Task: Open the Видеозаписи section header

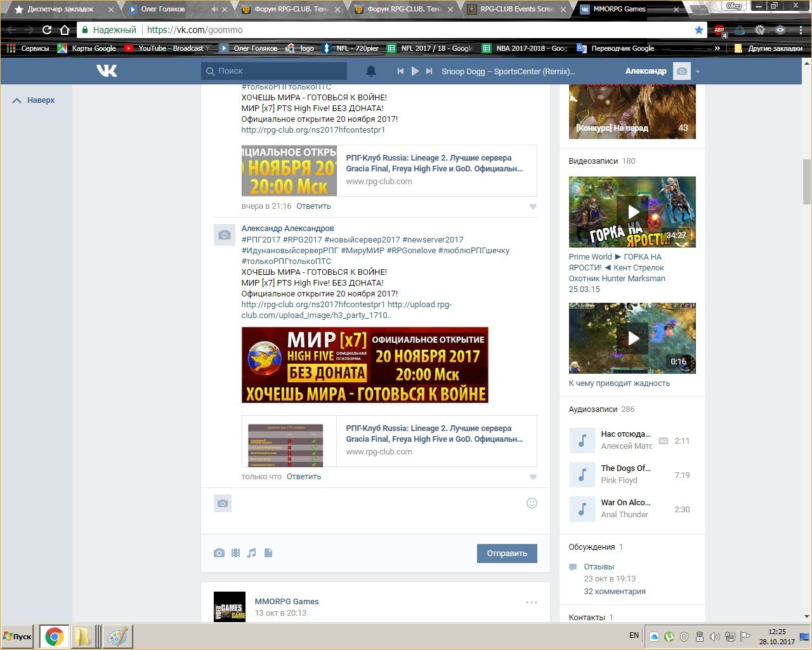Action: coord(593,161)
